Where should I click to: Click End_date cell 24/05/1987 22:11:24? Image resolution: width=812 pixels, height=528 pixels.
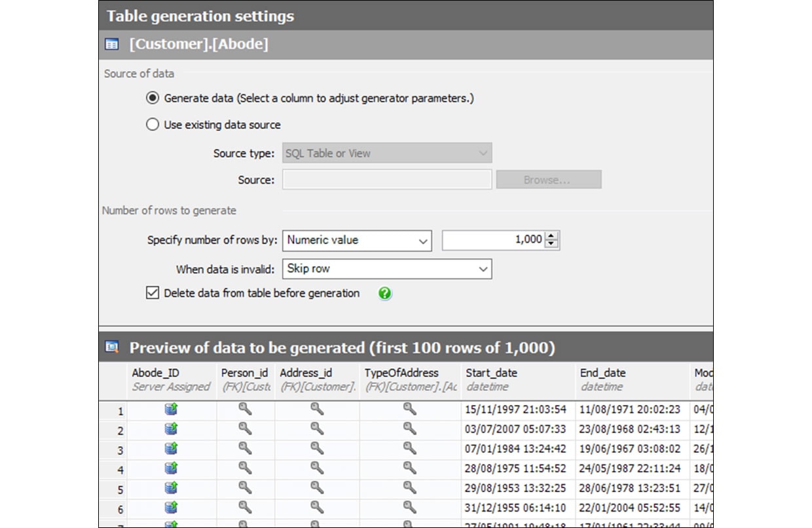click(633, 468)
